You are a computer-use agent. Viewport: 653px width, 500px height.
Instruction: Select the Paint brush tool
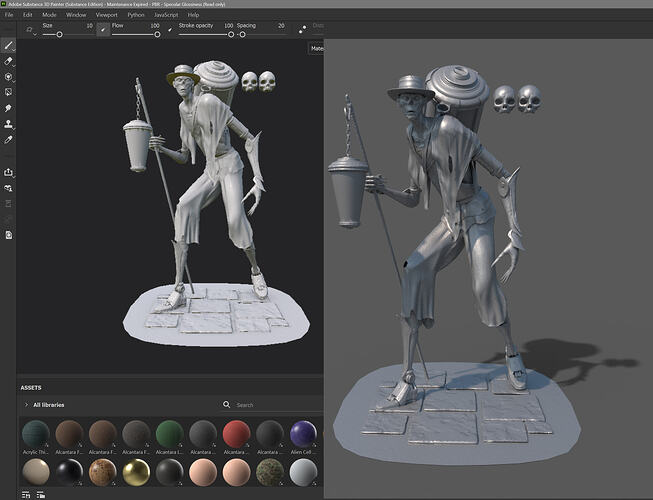click(9, 46)
